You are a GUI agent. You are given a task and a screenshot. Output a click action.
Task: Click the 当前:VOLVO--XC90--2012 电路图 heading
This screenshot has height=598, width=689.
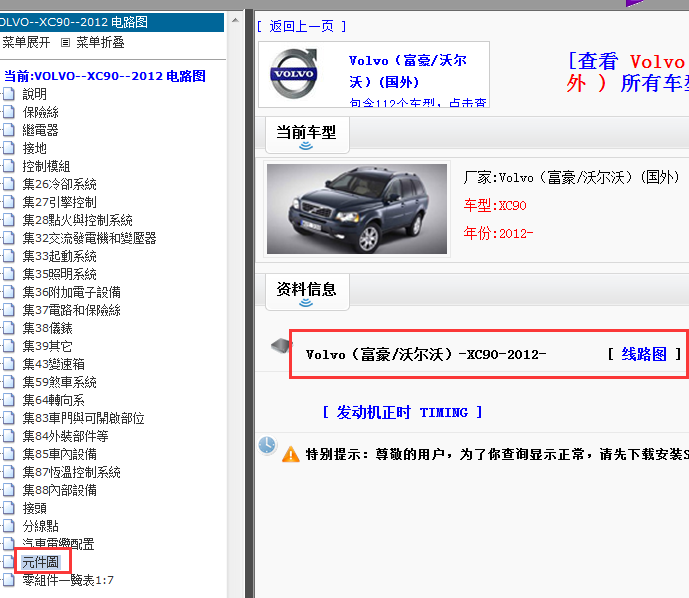[x=105, y=76]
